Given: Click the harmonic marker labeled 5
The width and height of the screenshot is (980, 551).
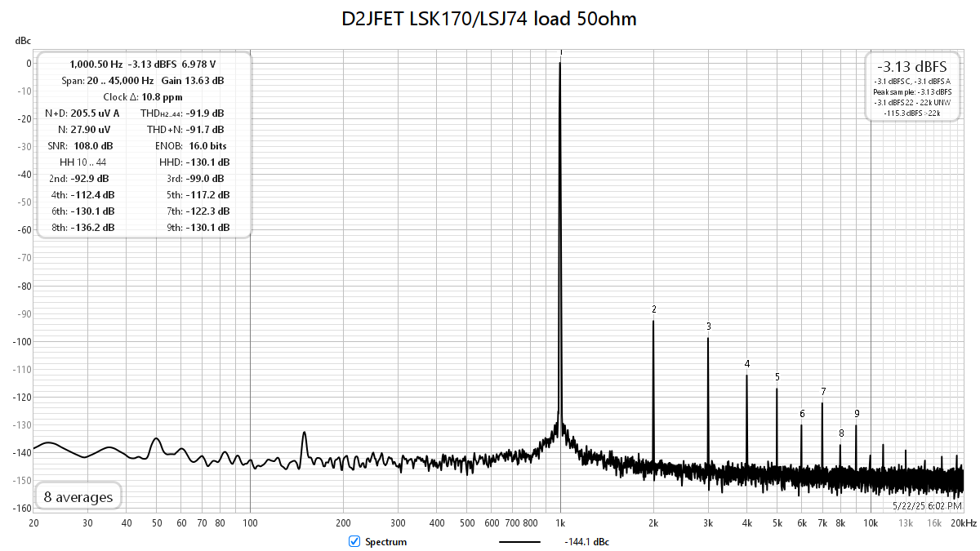Looking at the screenshot, I should (x=777, y=377).
